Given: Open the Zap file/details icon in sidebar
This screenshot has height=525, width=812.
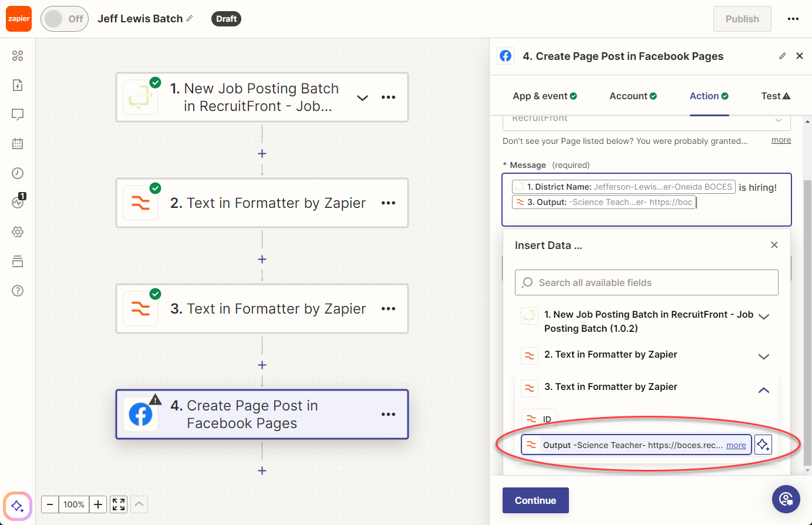Looking at the screenshot, I should tap(18, 85).
